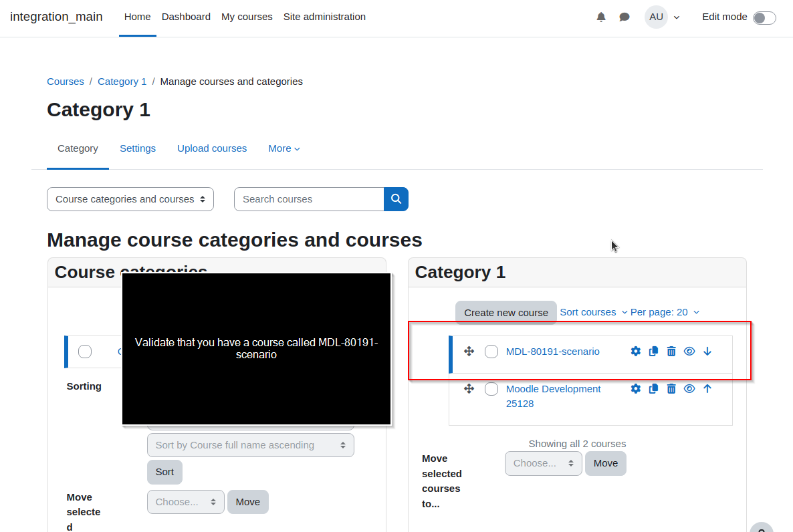The image size is (793, 532).
Task: Move Moodle Development 25128 up with arrow
Action: click(707, 389)
